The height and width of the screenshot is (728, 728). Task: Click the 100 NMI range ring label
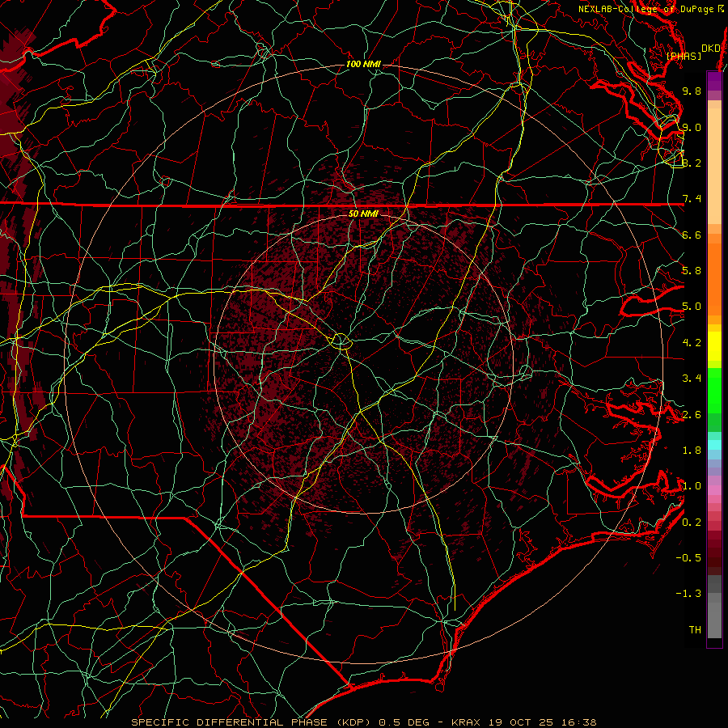point(363,64)
